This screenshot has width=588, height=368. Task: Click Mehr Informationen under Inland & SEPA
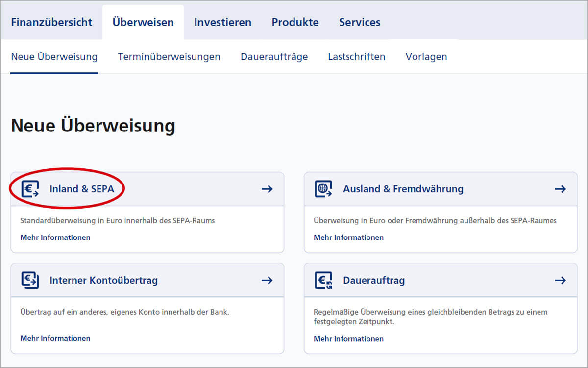point(55,237)
